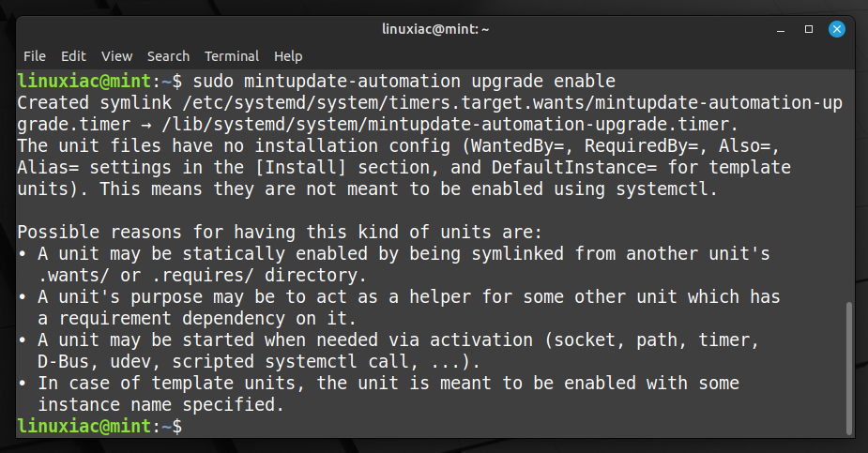Maximize the terminal window
Image resolution: width=868 pixels, height=453 pixels.
809,29
